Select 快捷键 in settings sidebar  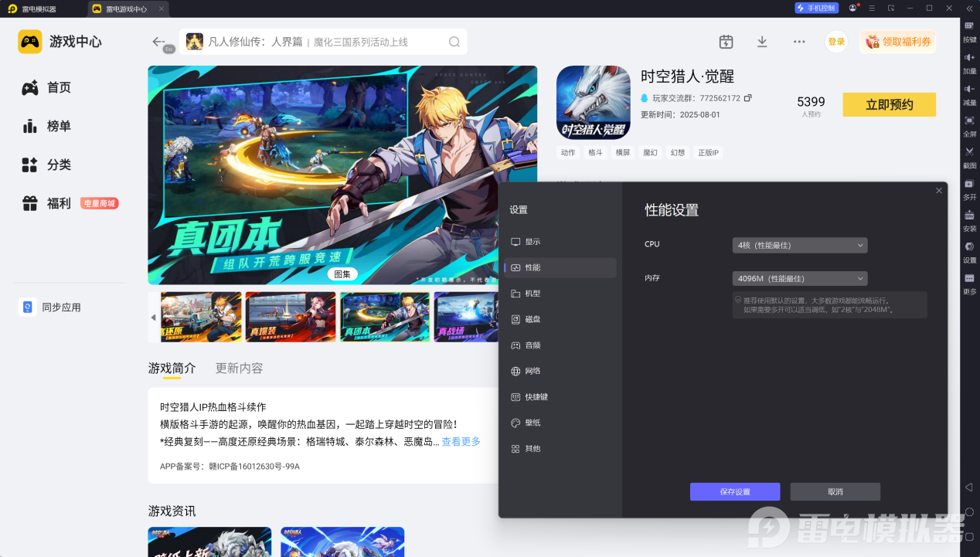[560, 397]
